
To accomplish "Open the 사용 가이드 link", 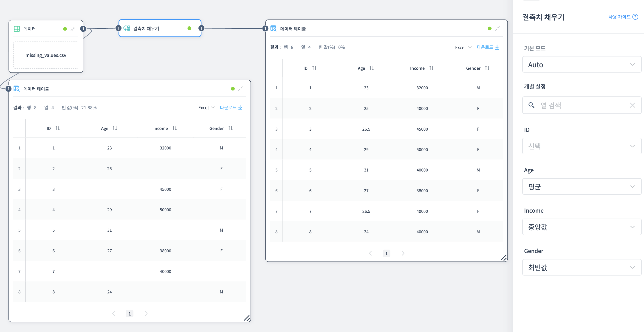I will [x=619, y=17].
